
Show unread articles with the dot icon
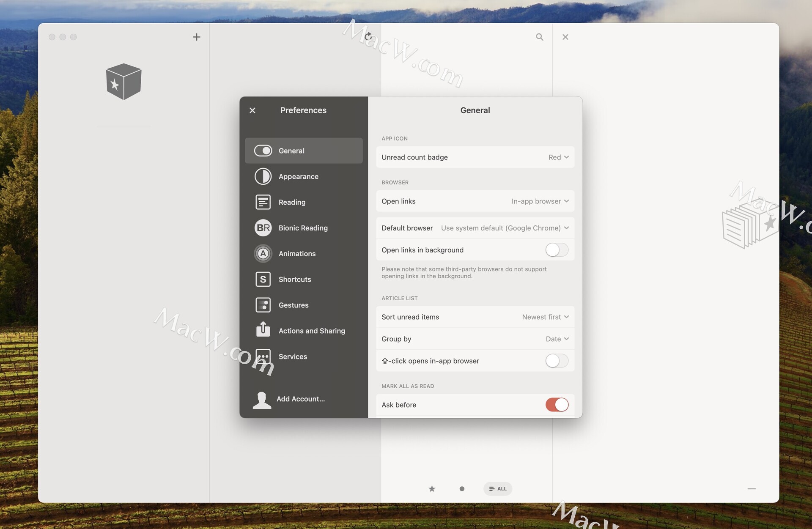[x=462, y=489]
